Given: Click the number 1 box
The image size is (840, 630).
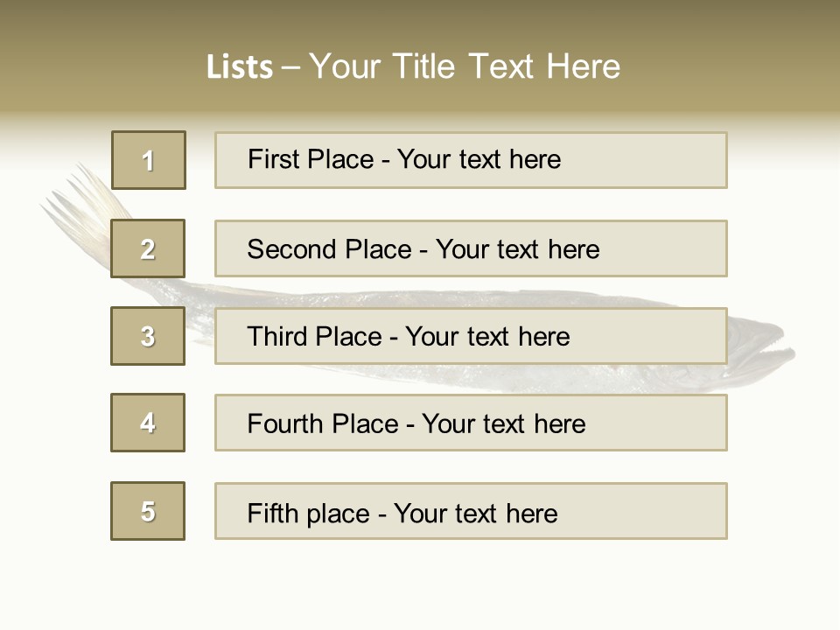Looking at the screenshot, I should 148,160.
